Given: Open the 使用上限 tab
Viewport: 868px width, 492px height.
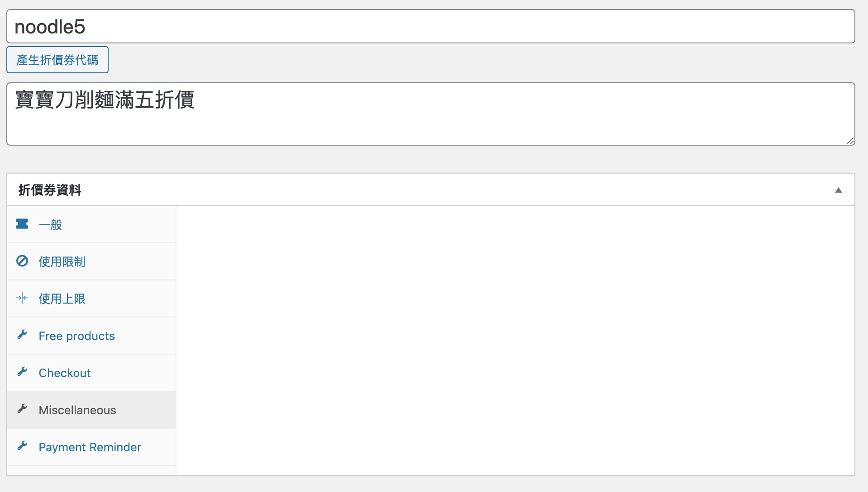Looking at the screenshot, I should (91, 298).
